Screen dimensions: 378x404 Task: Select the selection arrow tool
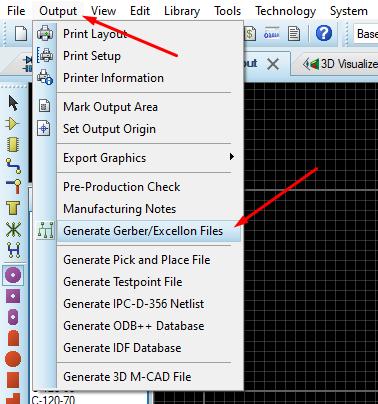click(13, 103)
